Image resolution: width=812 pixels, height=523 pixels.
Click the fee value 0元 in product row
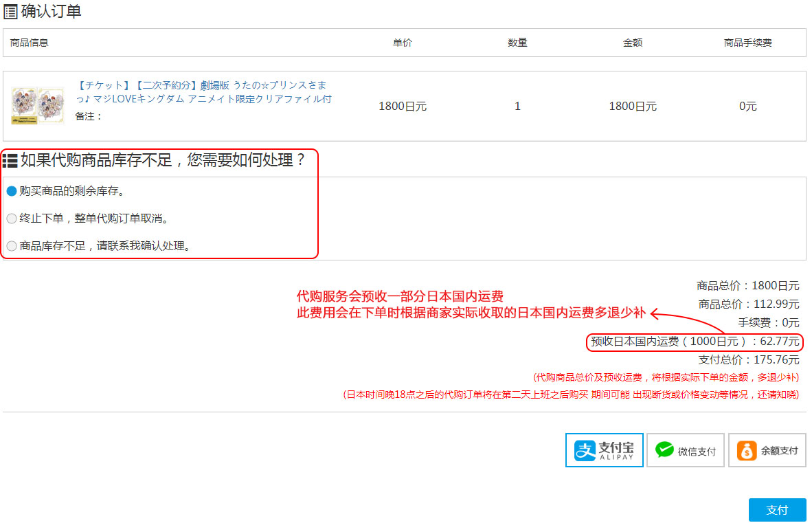748,106
